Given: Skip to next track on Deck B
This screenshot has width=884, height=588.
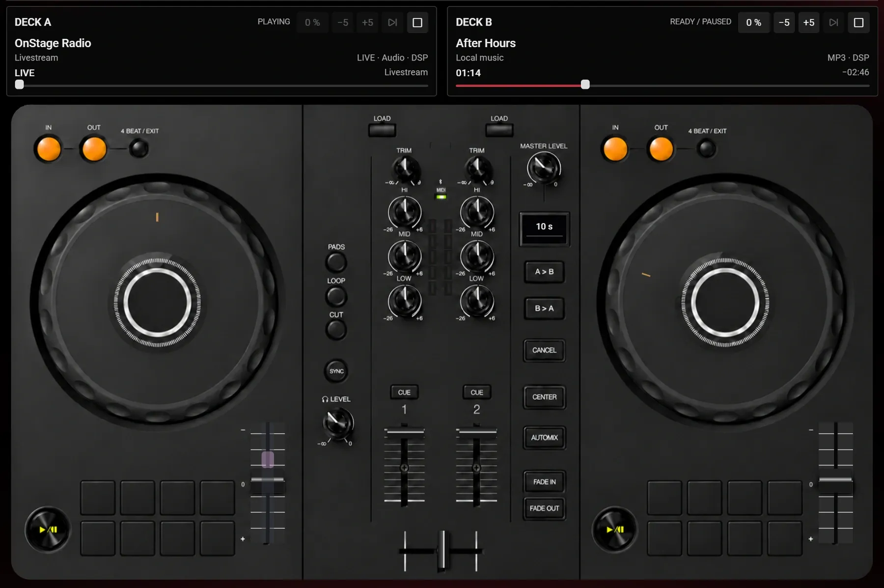Looking at the screenshot, I should (833, 23).
